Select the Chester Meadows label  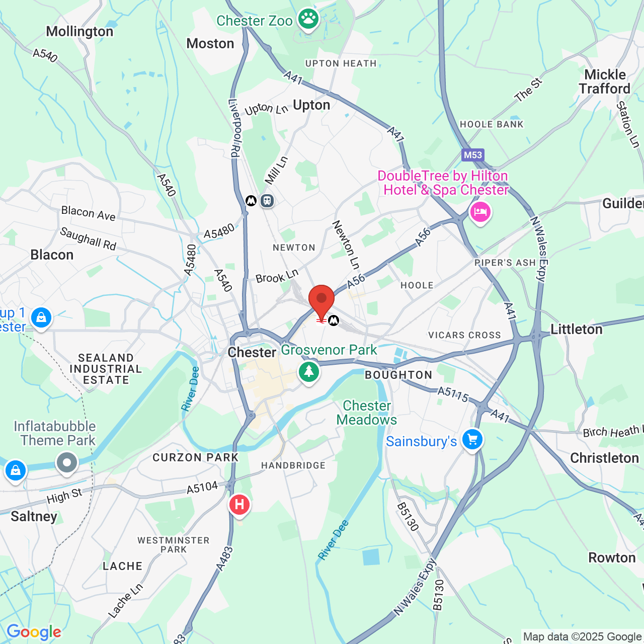pos(367,413)
